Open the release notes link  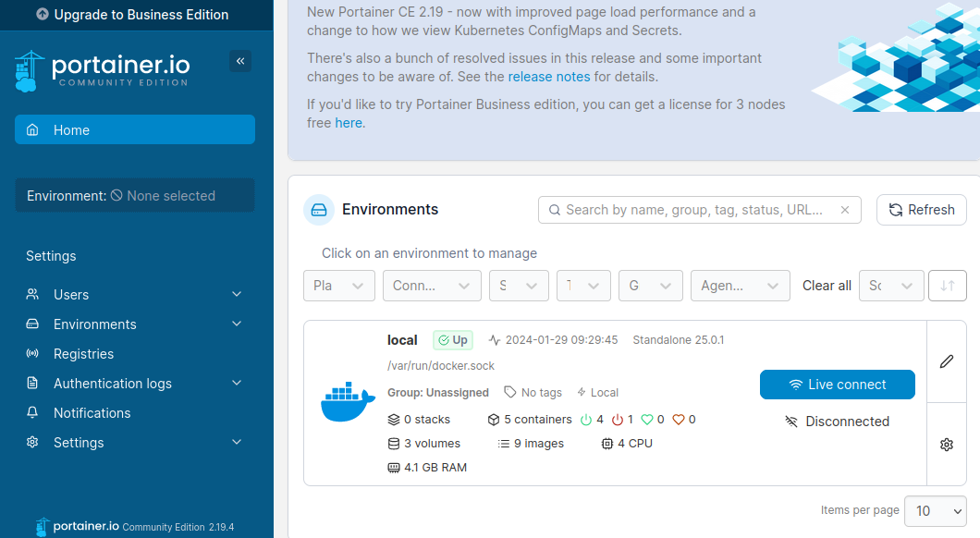[549, 77]
